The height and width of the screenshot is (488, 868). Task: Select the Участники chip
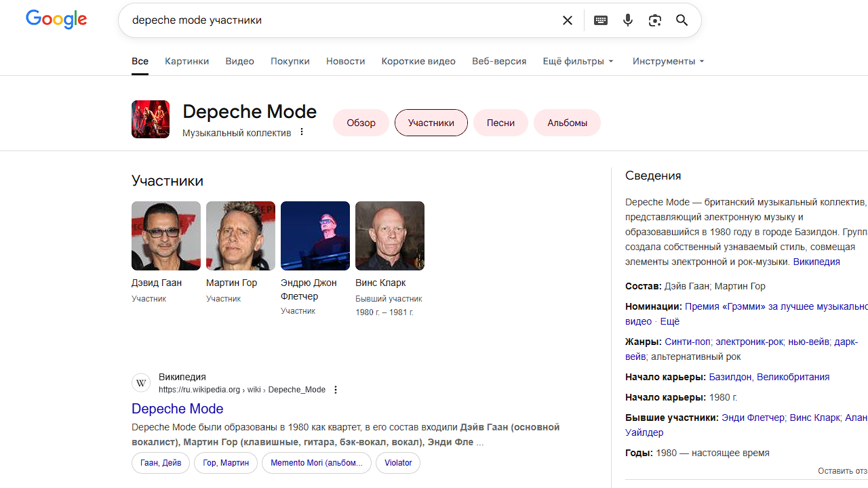(431, 123)
